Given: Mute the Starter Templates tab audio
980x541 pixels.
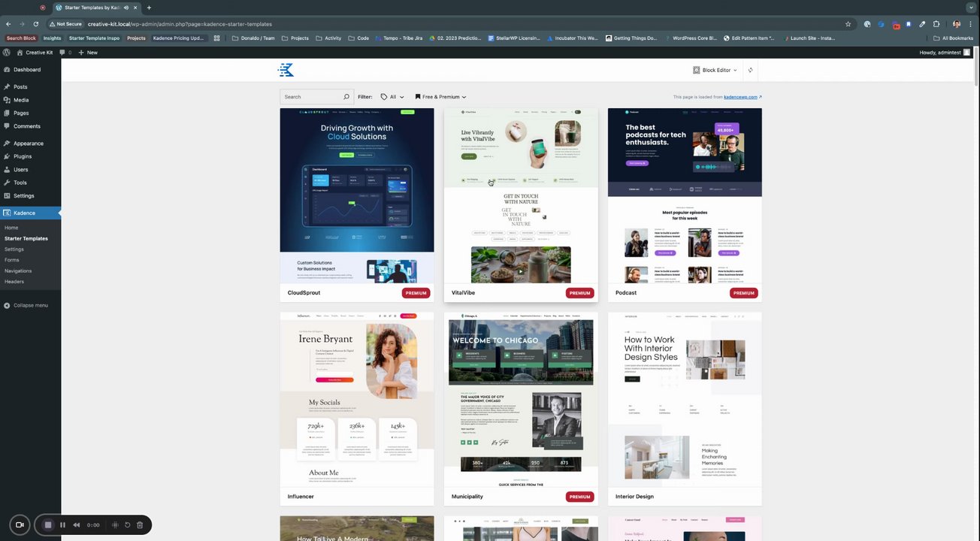Looking at the screenshot, I should point(126,8).
